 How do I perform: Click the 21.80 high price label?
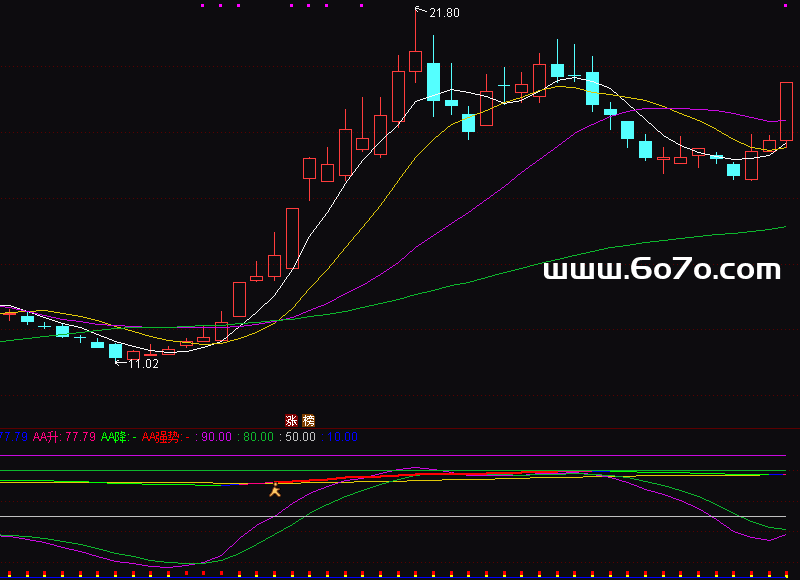click(444, 13)
